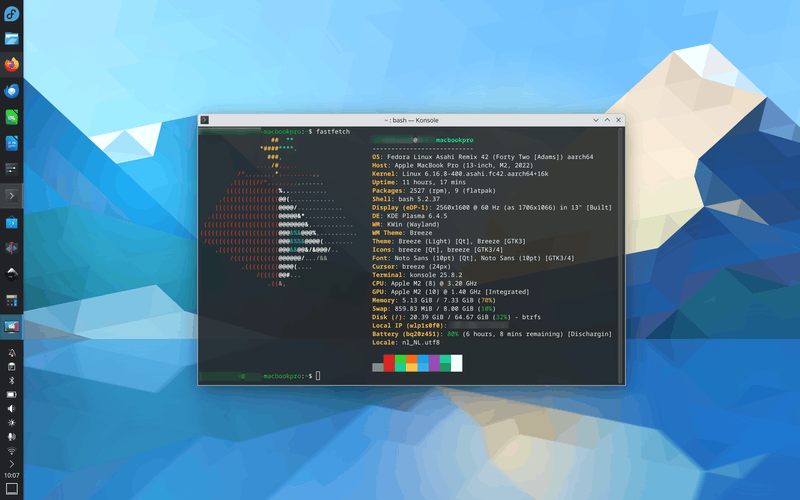
Task: Click the 'Shell: bash 5.2.37' line
Action: tap(406, 199)
